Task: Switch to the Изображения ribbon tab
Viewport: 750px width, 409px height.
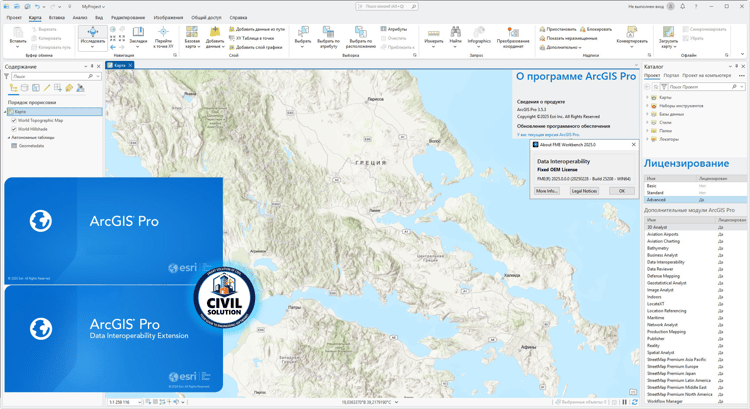Action: tap(168, 18)
